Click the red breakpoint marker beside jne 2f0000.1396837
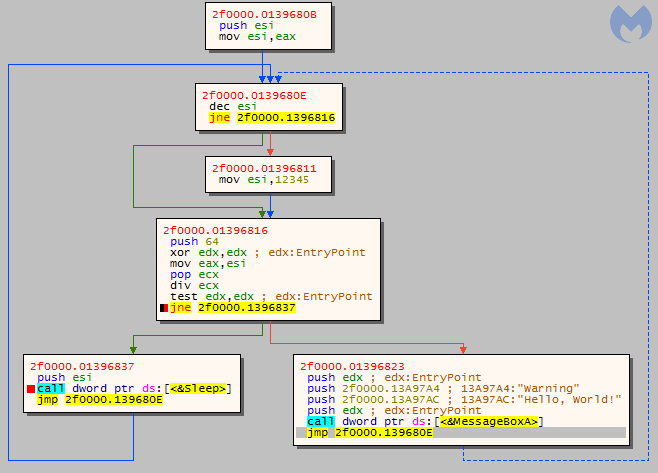The width and height of the screenshot is (658, 473). point(164,308)
